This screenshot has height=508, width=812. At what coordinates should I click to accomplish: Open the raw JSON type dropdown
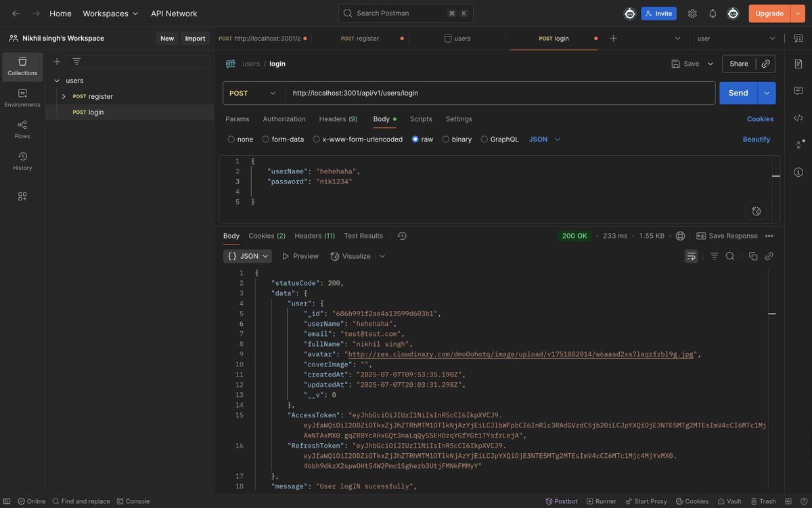pos(545,140)
